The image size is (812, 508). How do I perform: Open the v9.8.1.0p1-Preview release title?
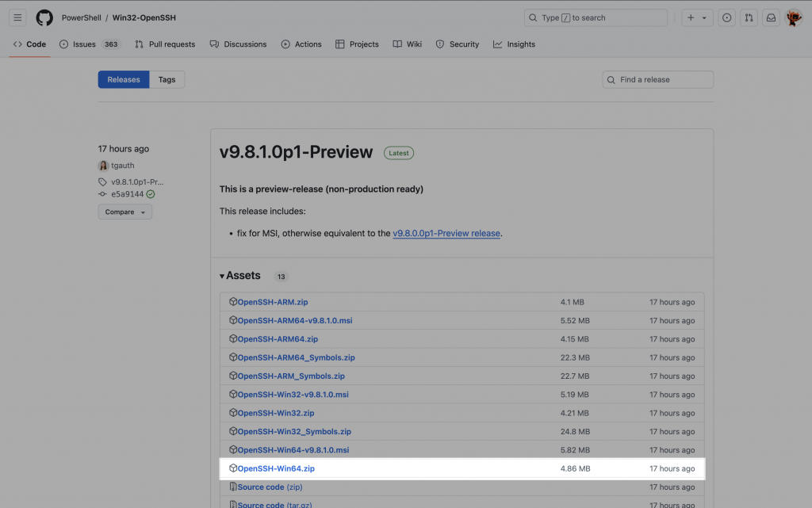click(296, 152)
